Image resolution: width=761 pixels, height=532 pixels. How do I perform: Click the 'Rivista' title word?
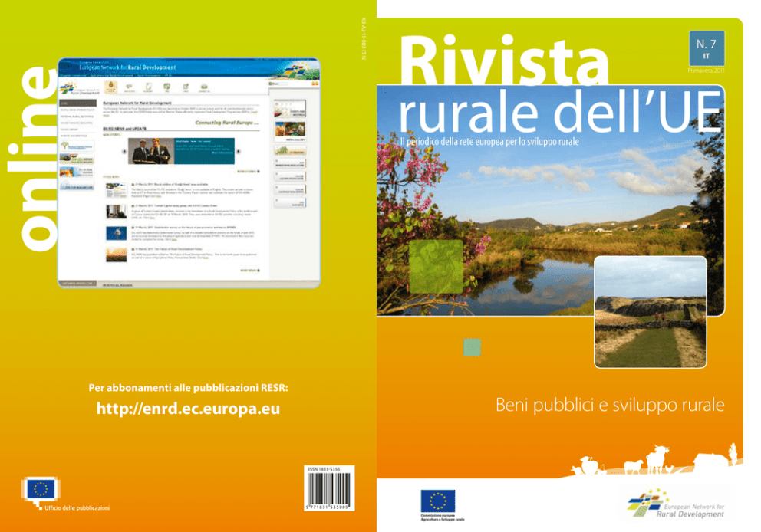click(504, 61)
